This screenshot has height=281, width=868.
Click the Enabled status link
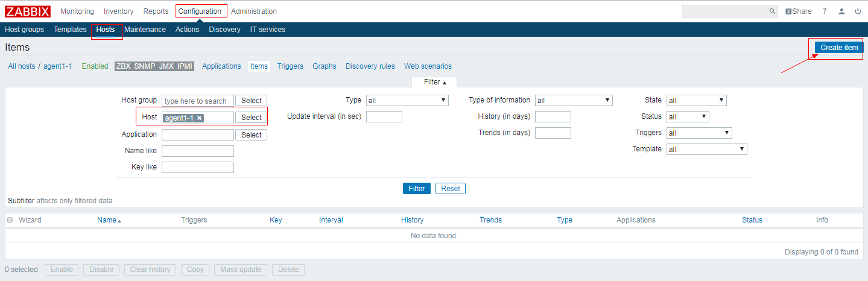pyautogui.click(x=95, y=66)
